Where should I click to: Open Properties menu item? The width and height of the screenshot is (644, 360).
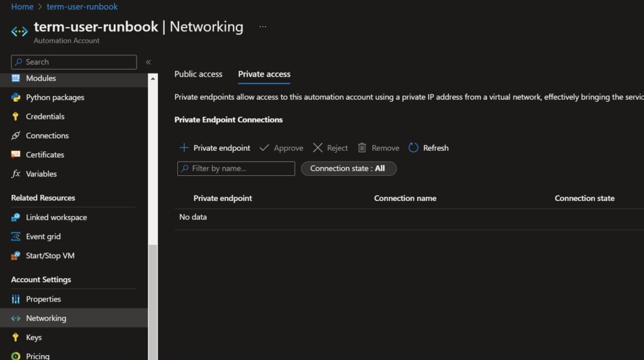coord(74,299)
